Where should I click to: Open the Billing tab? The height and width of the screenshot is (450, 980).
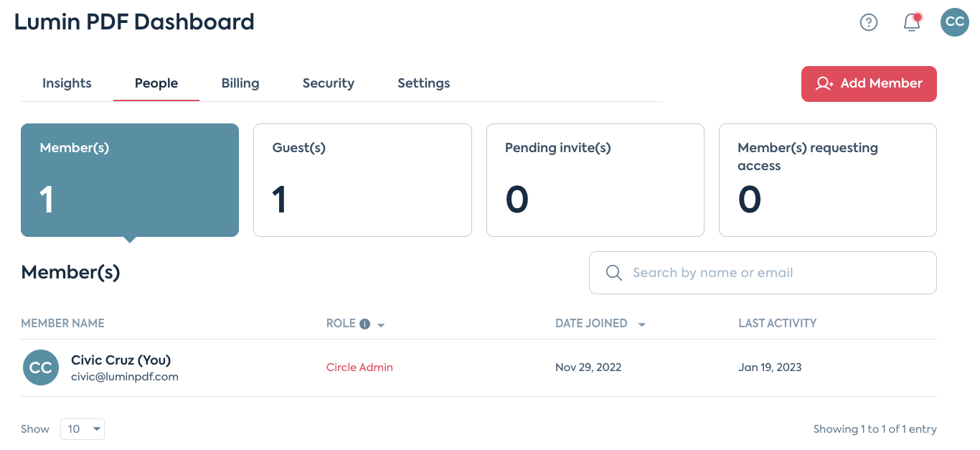240,83
